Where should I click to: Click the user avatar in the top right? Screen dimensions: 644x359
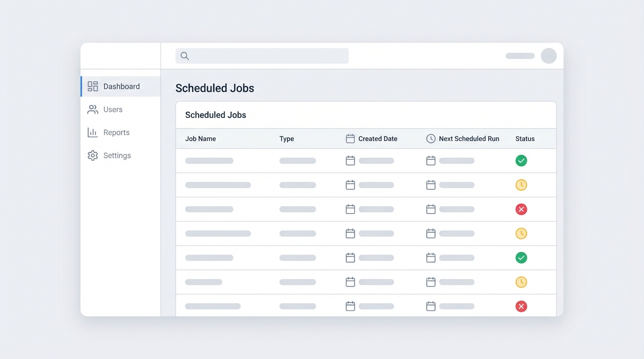tap(549, 56)
